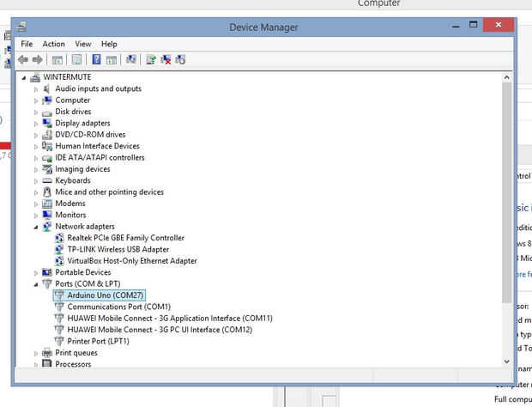Click the VirtualBox Host-Only adapter icon
This screenshot has width=532, height=407.
coord(59,261)
